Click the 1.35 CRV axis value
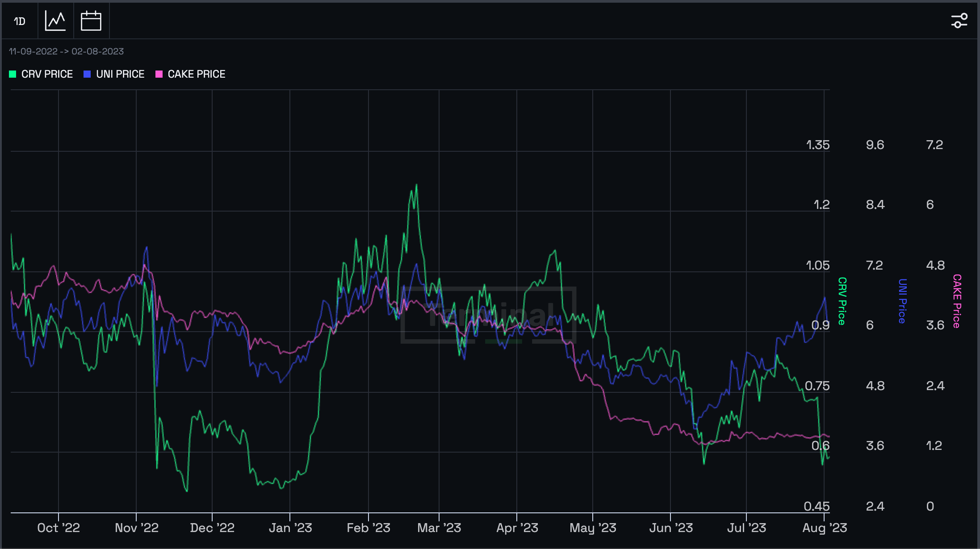980x549 pixels. click(x=818, y=145)
